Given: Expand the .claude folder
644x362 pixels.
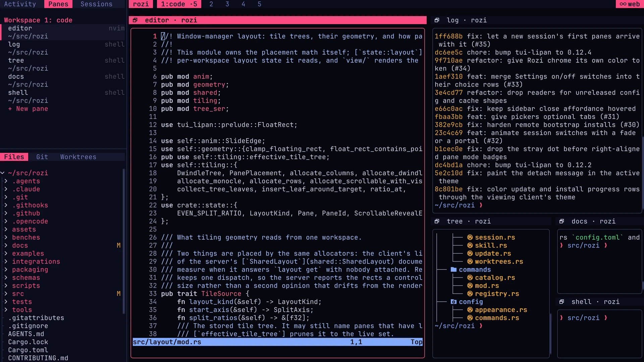Looking at the screenshot, I should coord(6,189).
